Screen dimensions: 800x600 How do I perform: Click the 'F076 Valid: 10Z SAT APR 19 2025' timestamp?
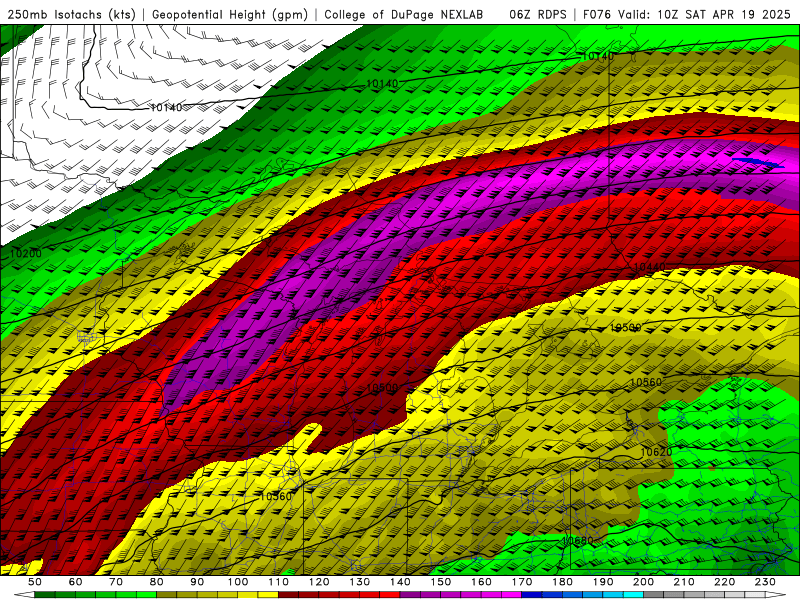(686, 15)
